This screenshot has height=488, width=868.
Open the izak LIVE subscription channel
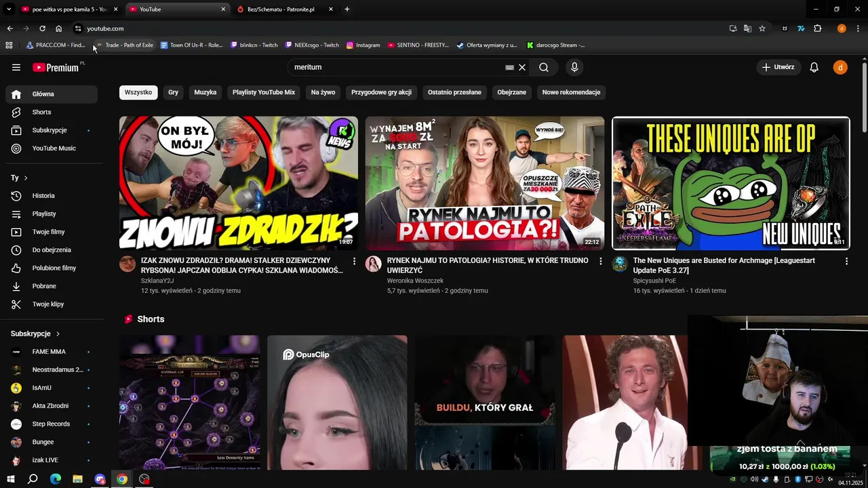(x=52, y=460)
